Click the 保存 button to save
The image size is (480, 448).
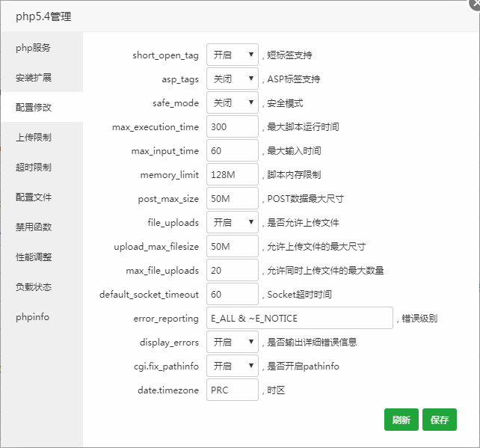(x=439, y=420)
